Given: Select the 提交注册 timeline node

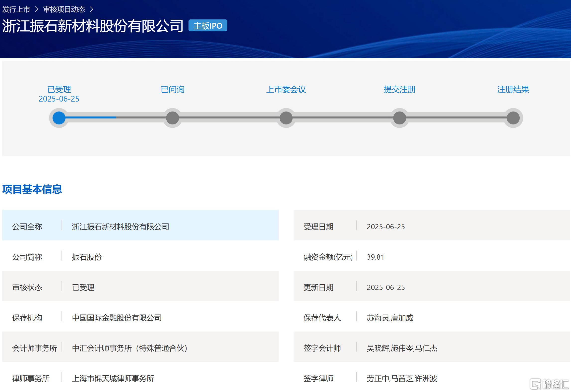Looking at the screenshot, I should (400, 118).
